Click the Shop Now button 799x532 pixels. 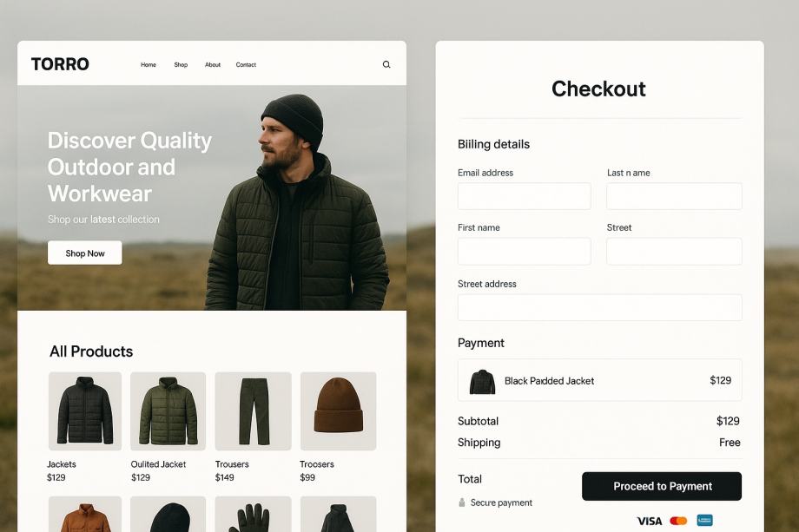84,253
